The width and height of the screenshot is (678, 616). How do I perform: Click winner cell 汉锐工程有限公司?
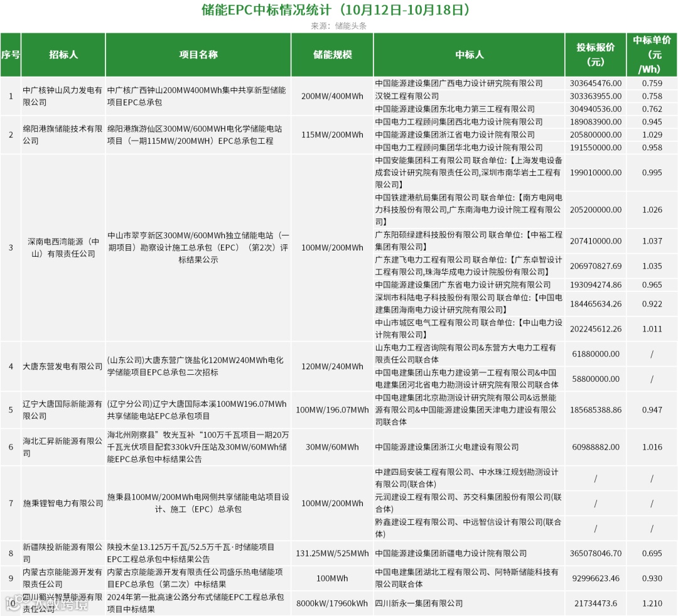pyautogui.click(x=407, y=96)
